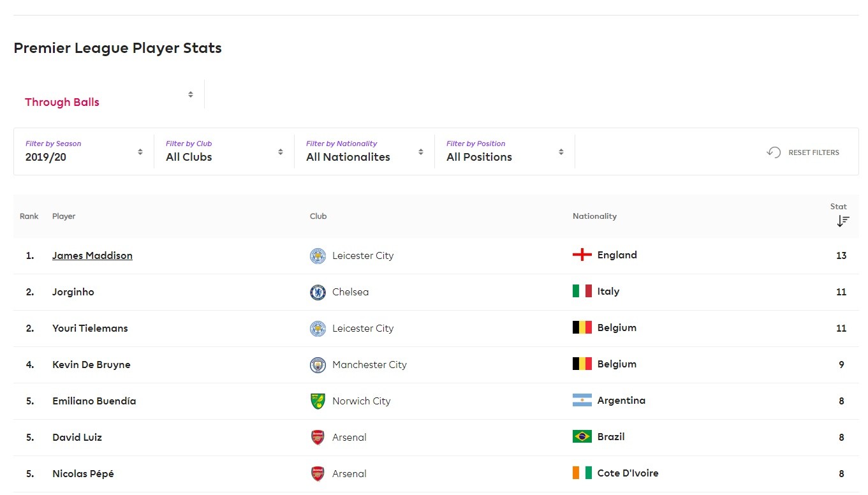Click the Cote D'Ivoire flag icon
868x495 pixels.
582,473
